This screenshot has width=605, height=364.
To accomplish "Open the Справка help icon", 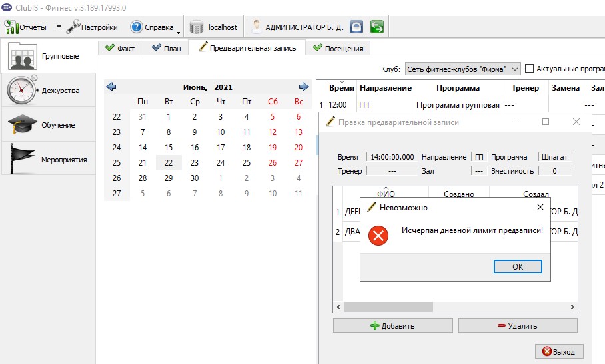I will click(136, 27).
